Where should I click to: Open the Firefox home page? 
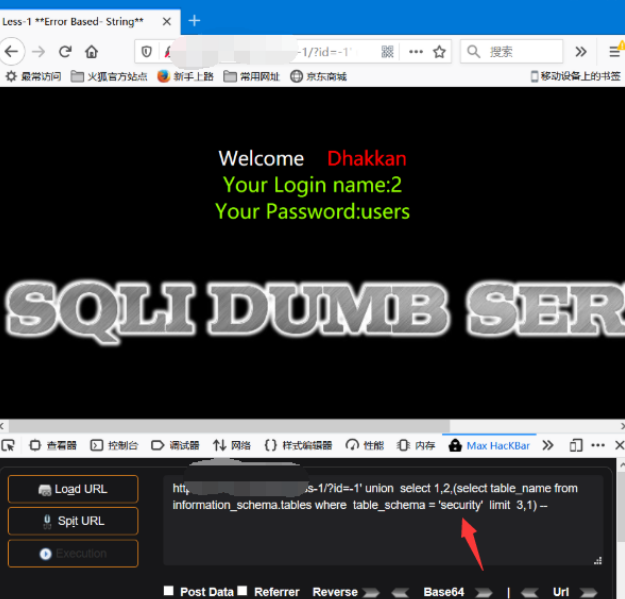[x=92, y=51]
